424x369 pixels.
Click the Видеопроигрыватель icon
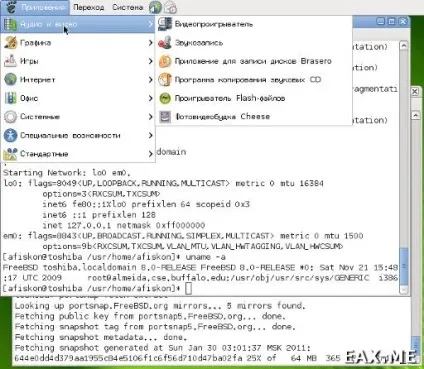[x=165, y=24]
